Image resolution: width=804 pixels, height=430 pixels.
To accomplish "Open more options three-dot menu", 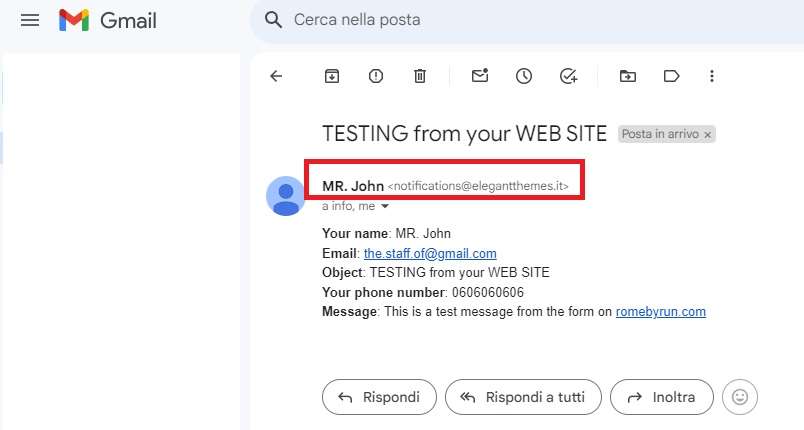I will click(712, 76).
